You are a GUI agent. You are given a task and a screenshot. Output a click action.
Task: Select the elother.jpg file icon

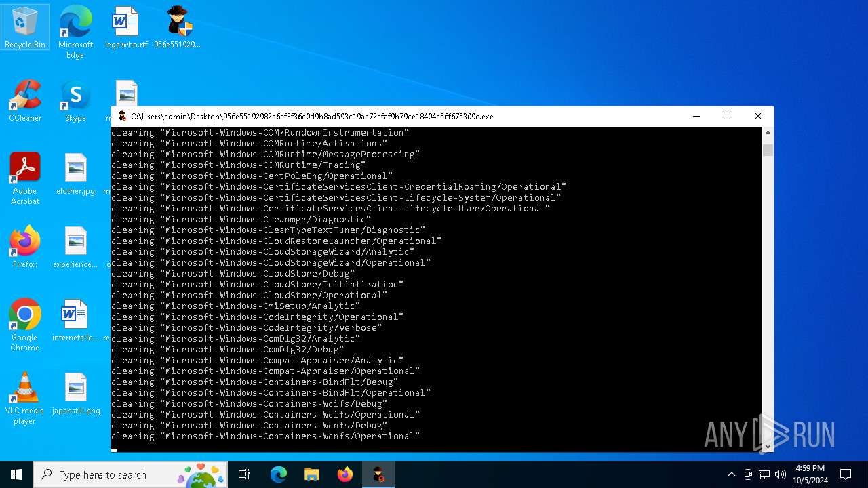[x=75, y=174]
